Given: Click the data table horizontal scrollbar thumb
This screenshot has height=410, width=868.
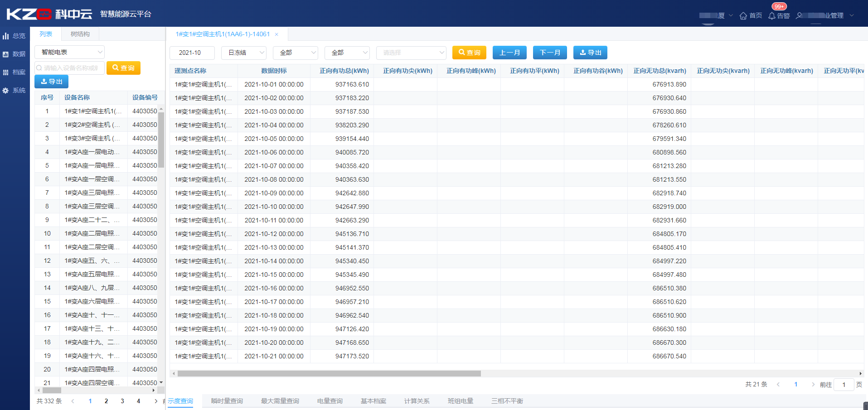Looking at the screenshot, I should coord(329,374).
